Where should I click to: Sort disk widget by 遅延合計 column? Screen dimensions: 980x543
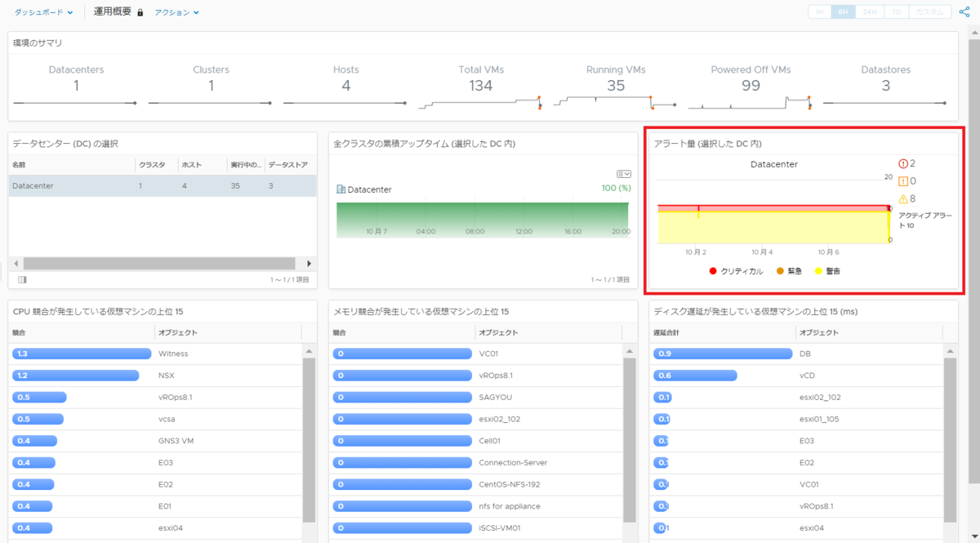723,332
